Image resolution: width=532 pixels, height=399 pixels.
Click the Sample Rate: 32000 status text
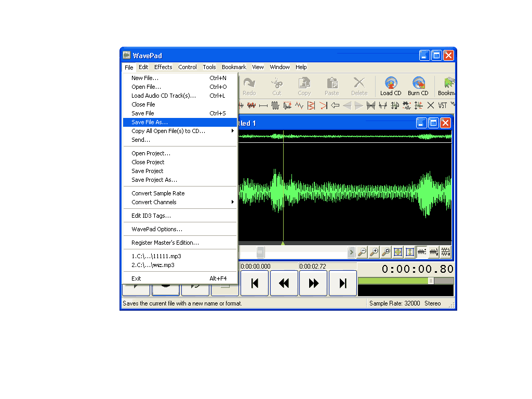click(x=395, y=303)
